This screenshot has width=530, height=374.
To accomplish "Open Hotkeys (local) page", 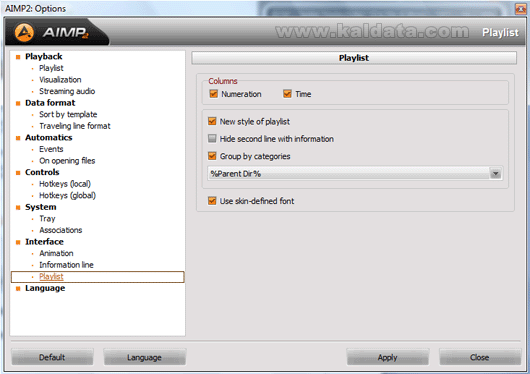I will click(65, 184).
